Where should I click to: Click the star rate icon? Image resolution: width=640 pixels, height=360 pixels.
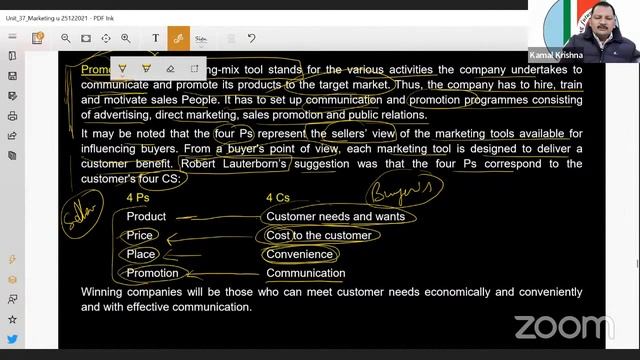[12, 320]
